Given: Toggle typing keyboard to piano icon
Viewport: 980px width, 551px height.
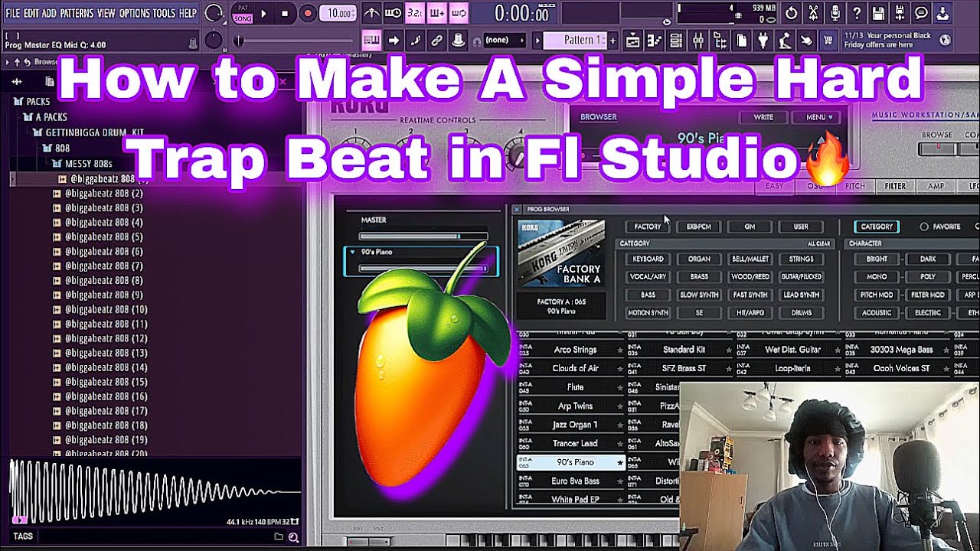Looking at the screenshot, I should coord(372,40).
